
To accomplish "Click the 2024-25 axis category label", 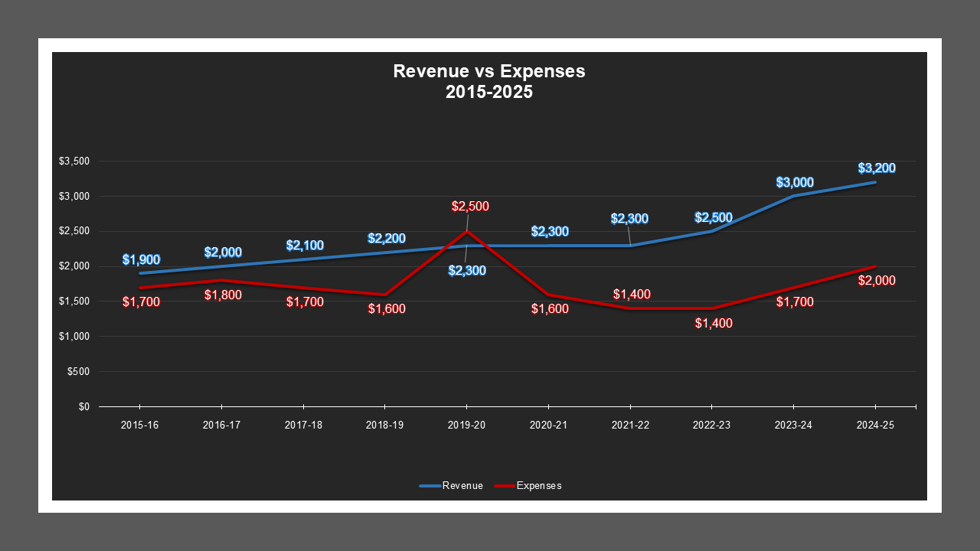I will coord(875,424).
